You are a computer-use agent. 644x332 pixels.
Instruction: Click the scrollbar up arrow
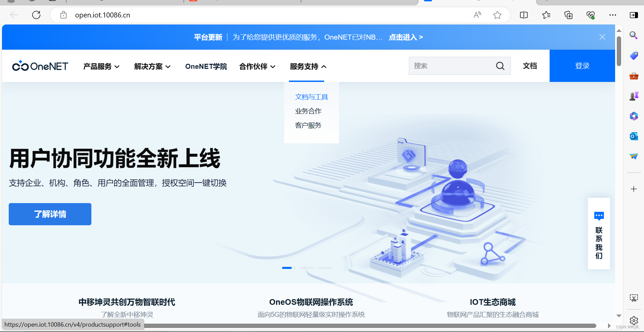tap(619, 31)
